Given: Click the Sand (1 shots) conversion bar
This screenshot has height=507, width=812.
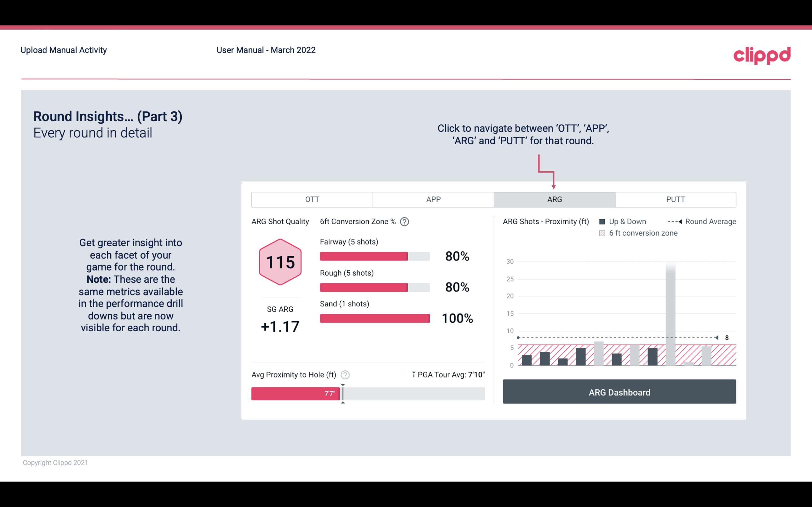Looking at the screenshot, I should [x=374, y=318].
